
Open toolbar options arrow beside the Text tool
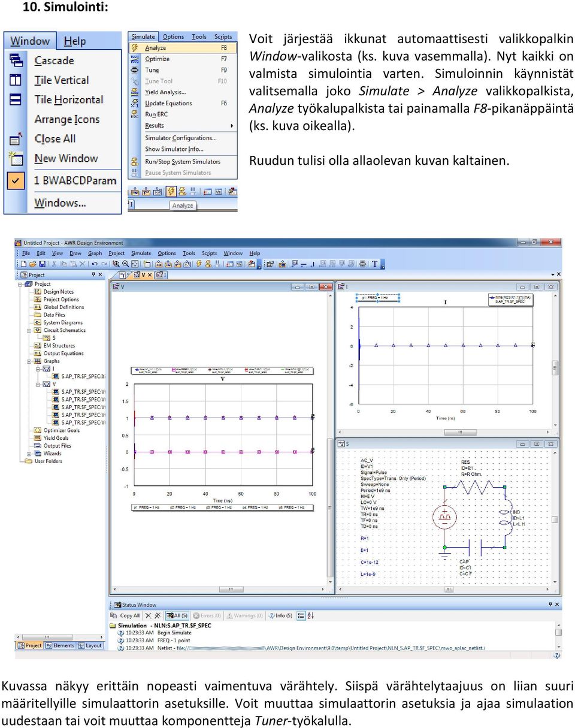[x=383, y=264]
